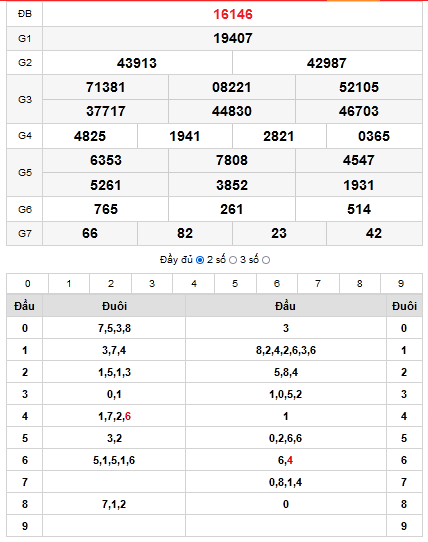This screenshot has width=428, height=542.
Task: Click the "G7" row label
Action: tap(25, 234)
